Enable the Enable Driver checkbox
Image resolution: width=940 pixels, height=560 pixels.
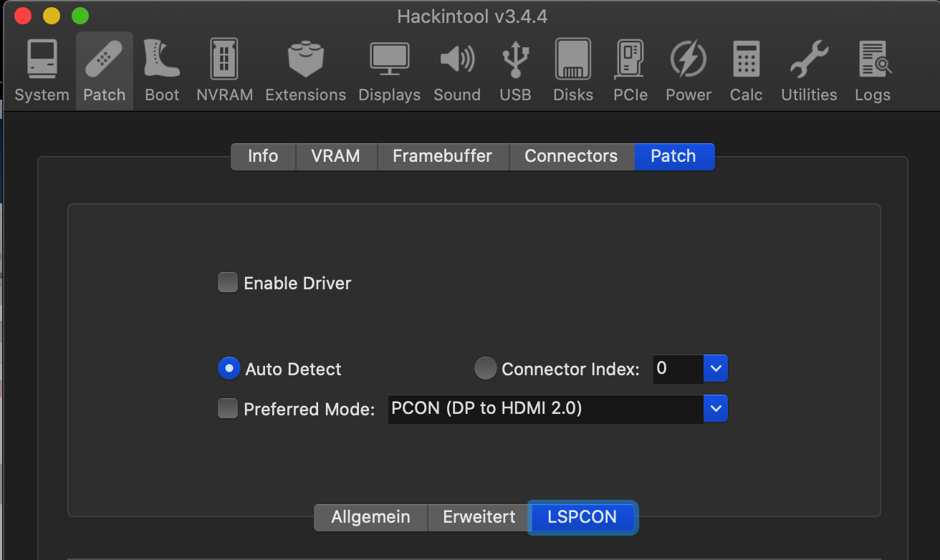228,283
